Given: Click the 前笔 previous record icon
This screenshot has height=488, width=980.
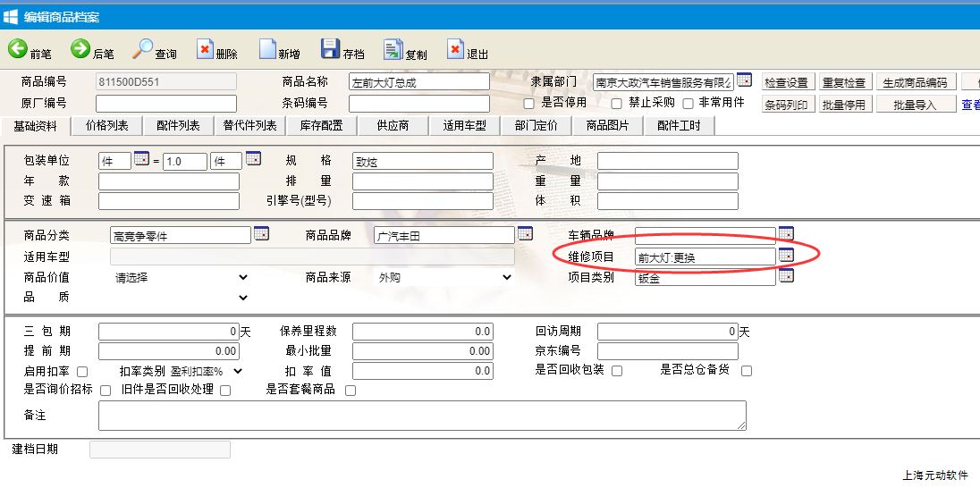Looking at the screenshot, I should [18, 49].
